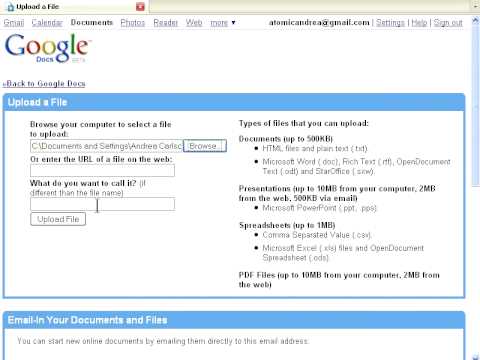Image resolution: width=480 pixels, height=360 pixels.
Task: Click the Upload File button
Action: tap(58, 219)
